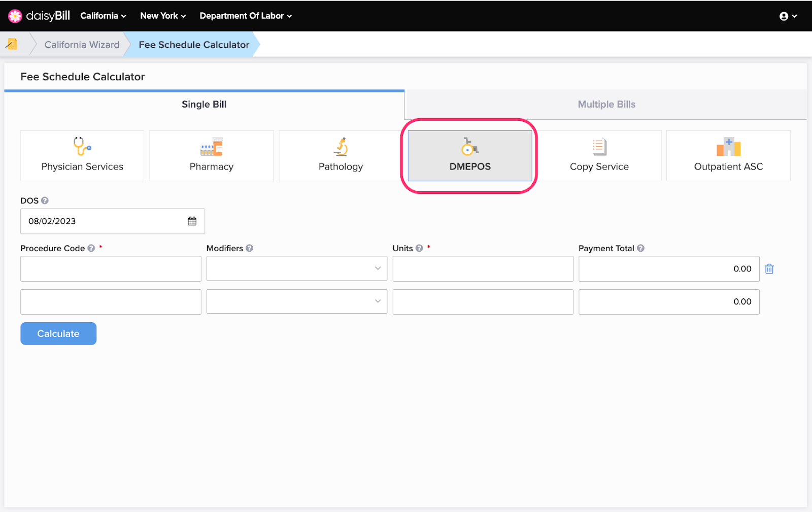Click Payment Total help icon
The image size is (812, 512).
tap(640, 248)
